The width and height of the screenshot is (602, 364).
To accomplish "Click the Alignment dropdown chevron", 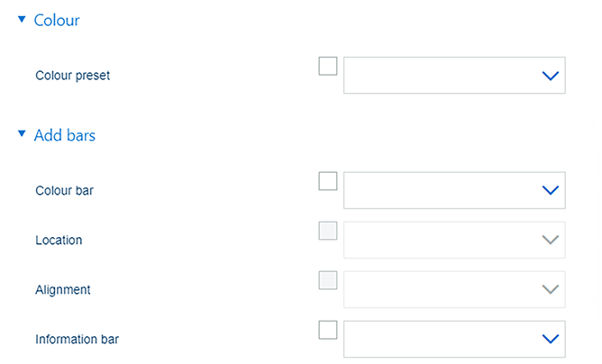I will coord(551,289).
